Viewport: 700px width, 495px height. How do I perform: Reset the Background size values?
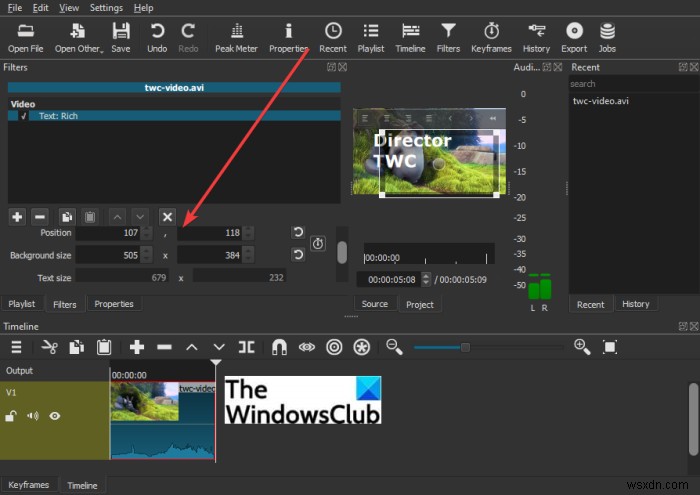pyautogui.click(x=298, y=255)
